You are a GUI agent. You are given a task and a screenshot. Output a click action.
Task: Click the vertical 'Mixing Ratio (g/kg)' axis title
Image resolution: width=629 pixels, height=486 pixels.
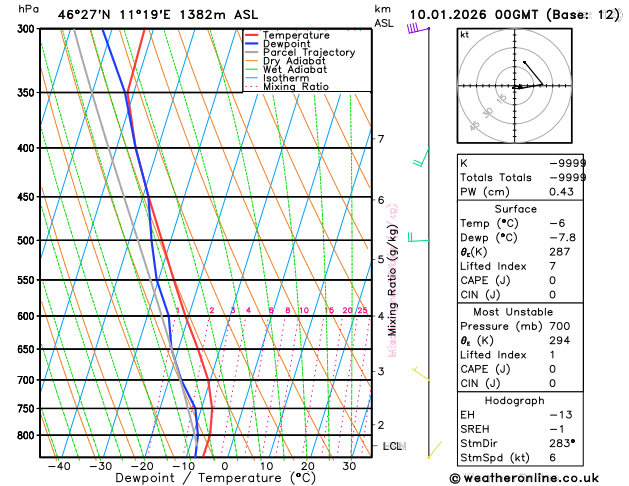392,280
